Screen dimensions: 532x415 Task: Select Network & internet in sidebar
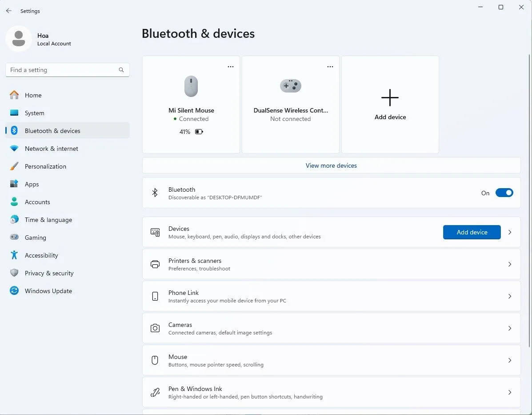click(x=68, y=149)
